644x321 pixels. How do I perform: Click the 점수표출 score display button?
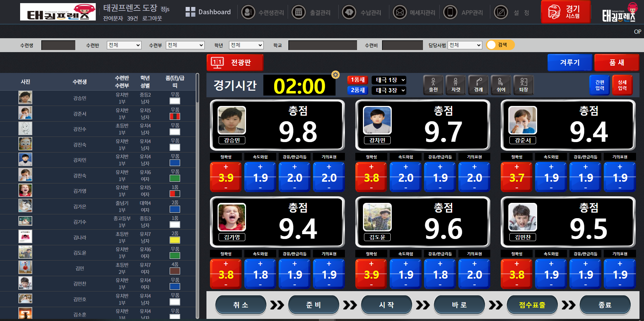pos(532,305)
